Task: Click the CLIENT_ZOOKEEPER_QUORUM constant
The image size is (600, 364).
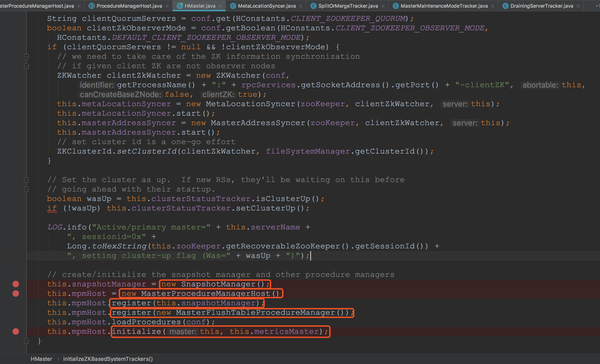Action: pyautogui.click(x=348, y=19)
